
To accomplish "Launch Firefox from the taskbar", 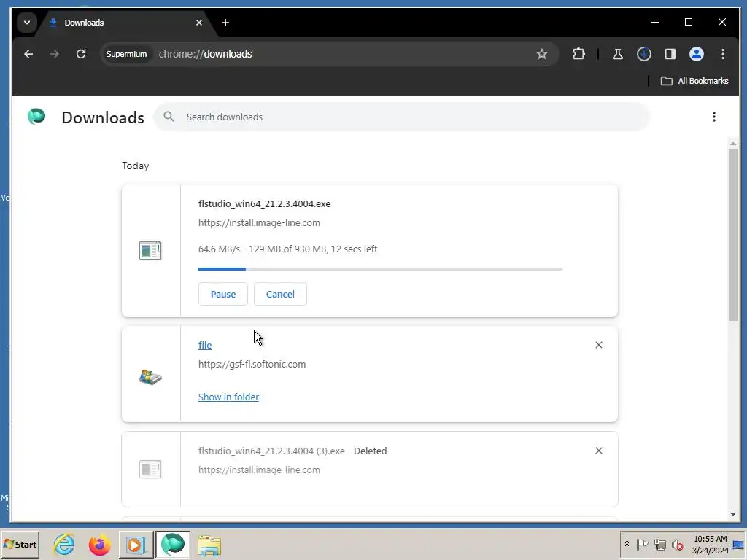I will tap(99, 545).
